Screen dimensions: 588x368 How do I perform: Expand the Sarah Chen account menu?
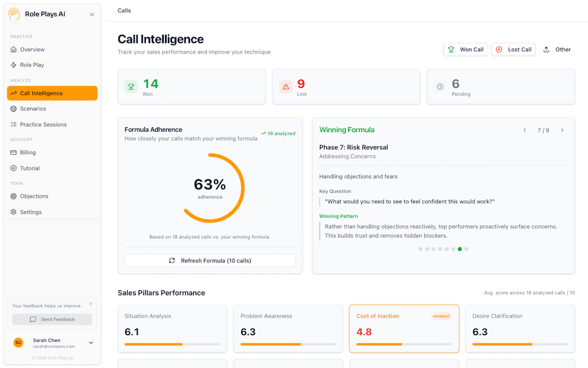pos(91,342)
